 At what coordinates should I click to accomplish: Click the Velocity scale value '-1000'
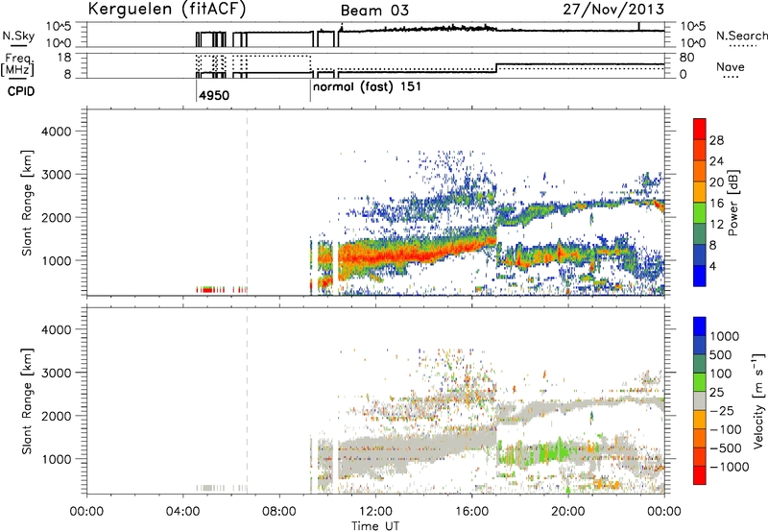click(729, 467)
